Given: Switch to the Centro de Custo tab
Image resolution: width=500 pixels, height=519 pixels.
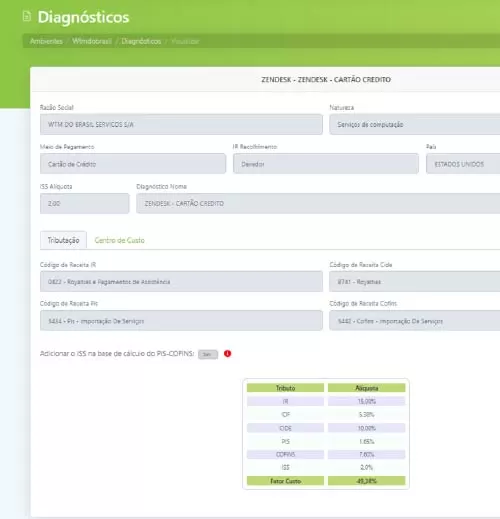Looking at the screenshot, I should pos(120,240).
